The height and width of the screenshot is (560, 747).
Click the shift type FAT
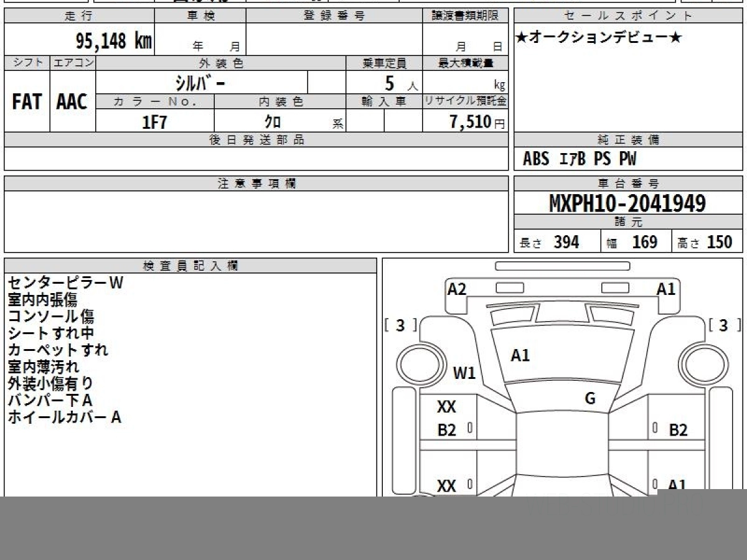coord(27,102)
